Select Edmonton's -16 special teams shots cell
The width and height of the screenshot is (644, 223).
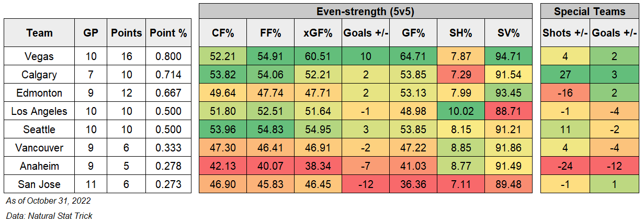tap(565, 93)
